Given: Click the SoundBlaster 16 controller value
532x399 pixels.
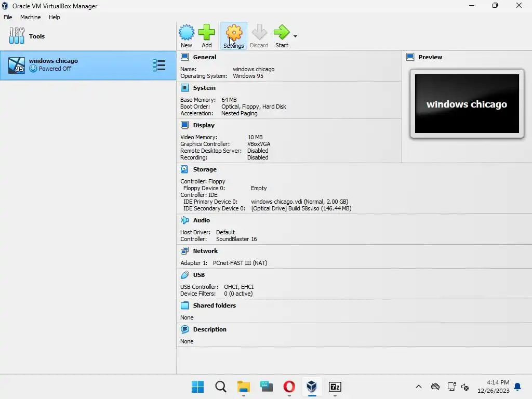Looking at the screenshot, I should (x=236, y=239).
